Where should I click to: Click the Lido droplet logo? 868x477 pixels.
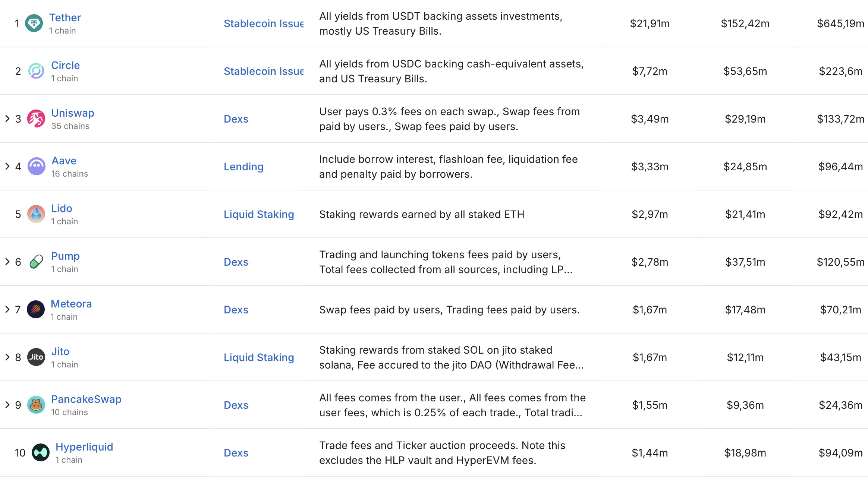click(36, 214)
